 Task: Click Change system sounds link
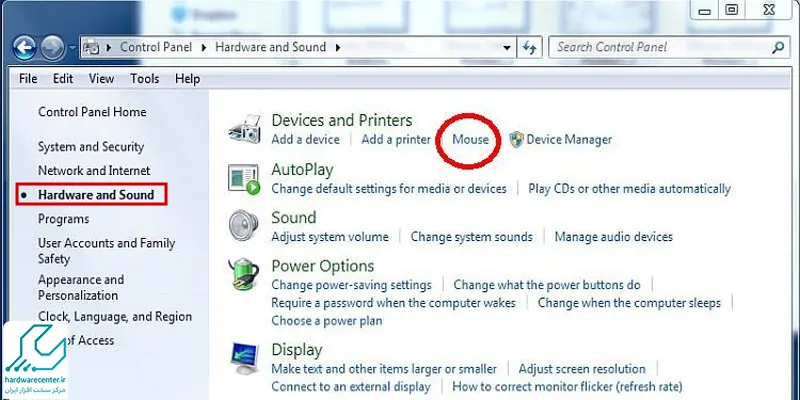point(471,237)
